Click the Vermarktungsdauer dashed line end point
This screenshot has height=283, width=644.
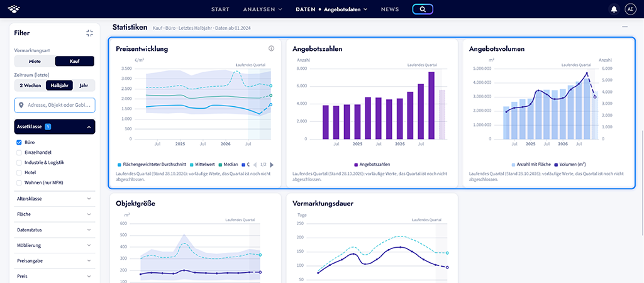[447, 253]
